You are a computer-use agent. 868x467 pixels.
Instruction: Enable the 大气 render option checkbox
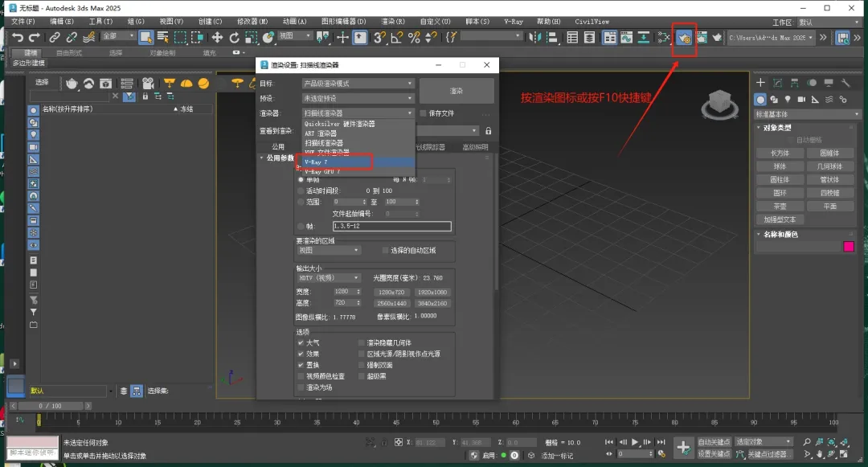[x=301, y=341]
